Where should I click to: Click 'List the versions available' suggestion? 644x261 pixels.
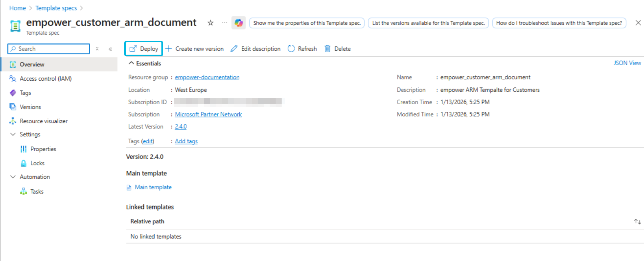[428, 23]
